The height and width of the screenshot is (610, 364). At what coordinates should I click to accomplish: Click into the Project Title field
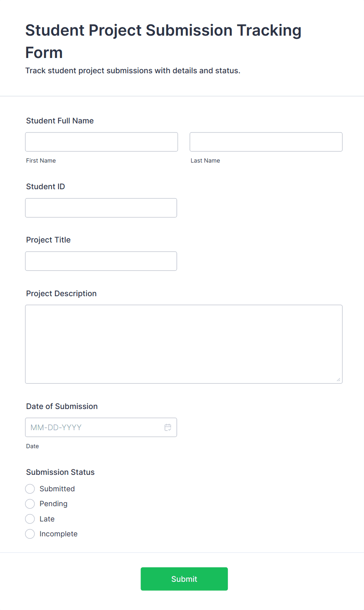click(x=101, y=261)
